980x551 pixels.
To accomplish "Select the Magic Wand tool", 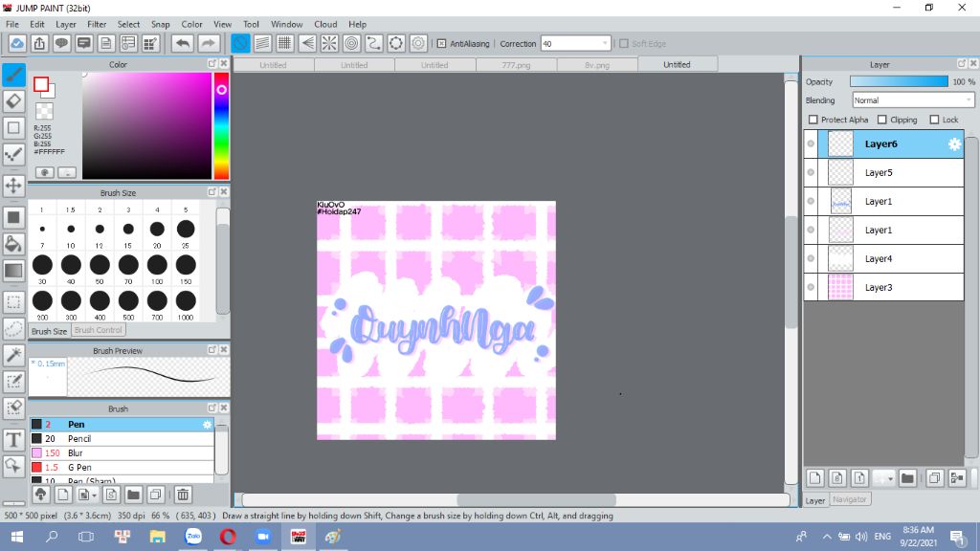I will (x=13, y=355).
